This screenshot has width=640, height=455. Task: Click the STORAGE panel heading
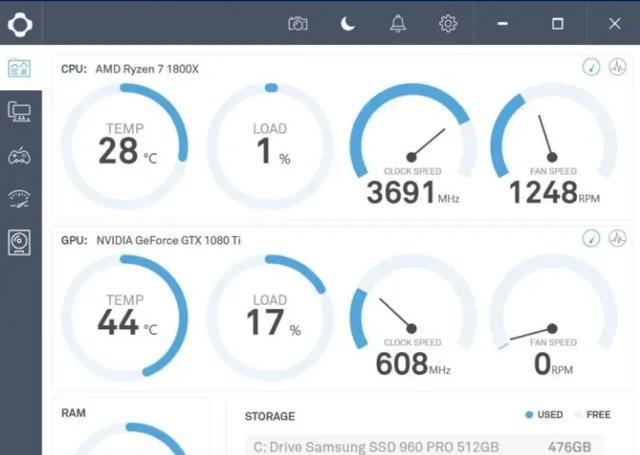click(x=270, y=416)
